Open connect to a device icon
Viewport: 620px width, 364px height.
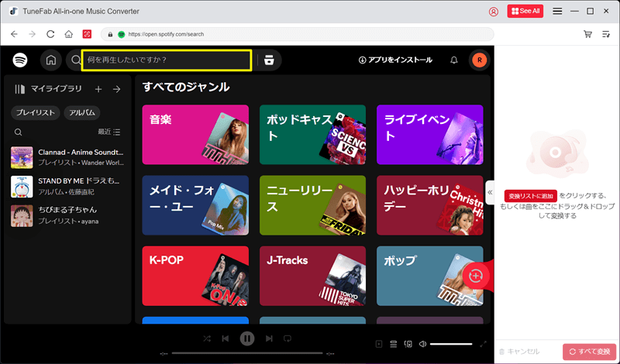[x=408, y=344]
